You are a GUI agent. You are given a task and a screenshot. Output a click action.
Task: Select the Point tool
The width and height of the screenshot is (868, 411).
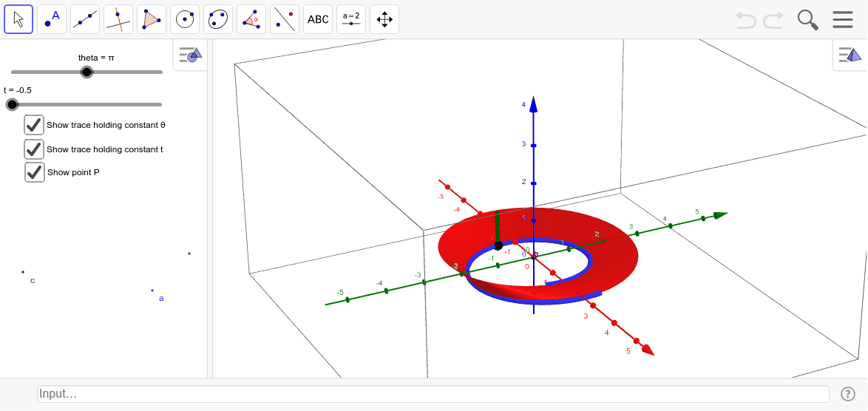(x=52, y=19)
